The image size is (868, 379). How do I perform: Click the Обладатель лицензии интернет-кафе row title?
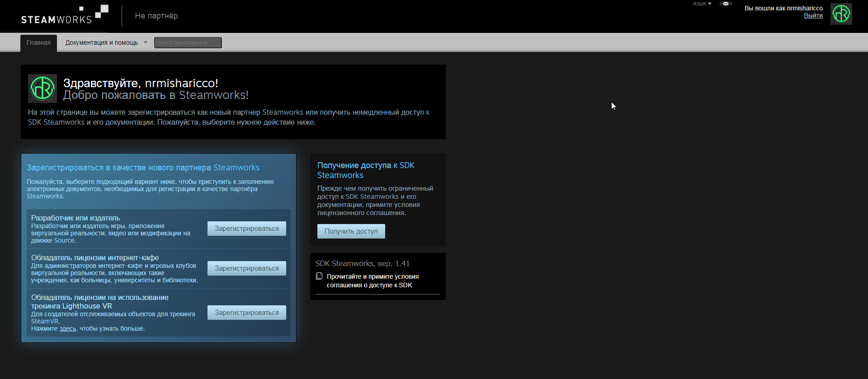point(95,257)
